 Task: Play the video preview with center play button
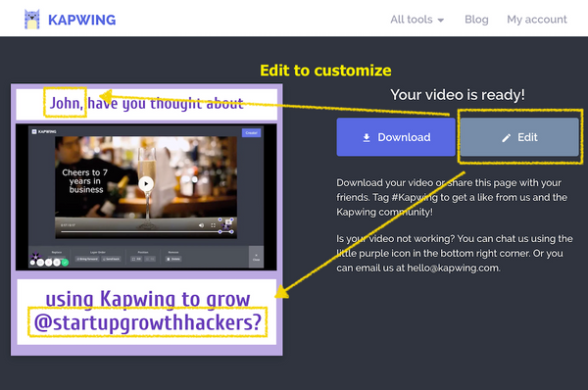point(146,184)
